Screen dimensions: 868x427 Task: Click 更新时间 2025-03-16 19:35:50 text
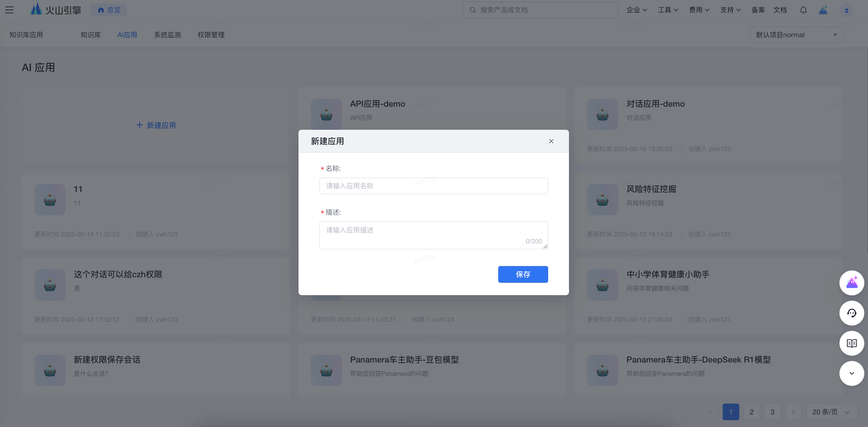pyautogui.click(x=630, y=149)
